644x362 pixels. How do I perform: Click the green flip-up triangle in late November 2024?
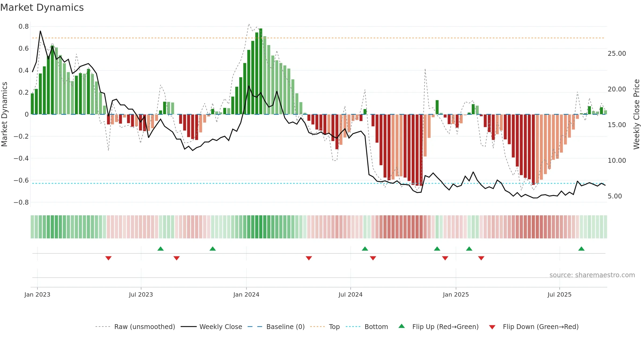point(437,249)
